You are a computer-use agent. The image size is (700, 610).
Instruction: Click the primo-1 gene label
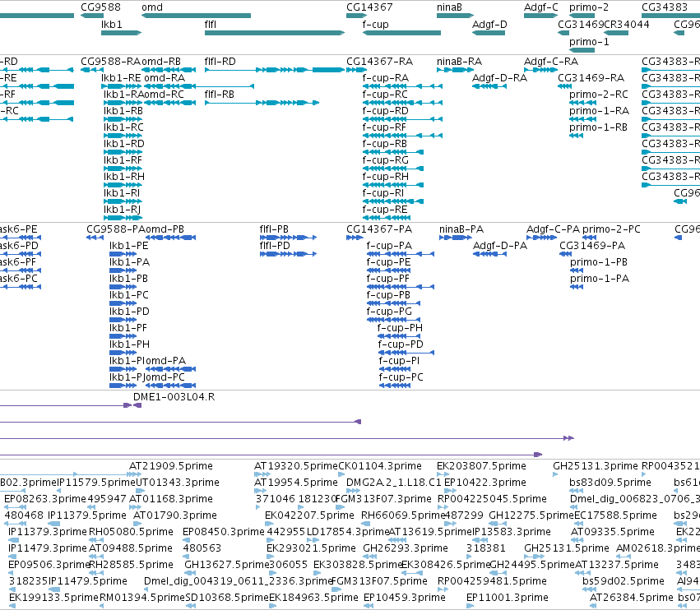point(589,42)
